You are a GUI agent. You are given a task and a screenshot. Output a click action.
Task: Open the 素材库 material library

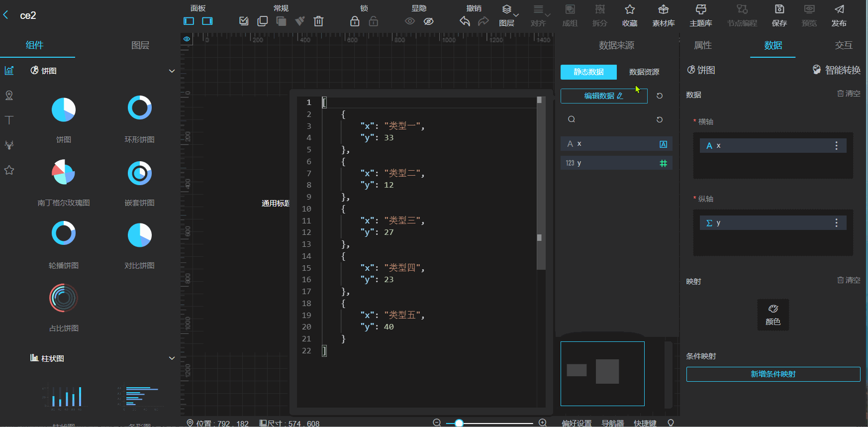[664, 15]
